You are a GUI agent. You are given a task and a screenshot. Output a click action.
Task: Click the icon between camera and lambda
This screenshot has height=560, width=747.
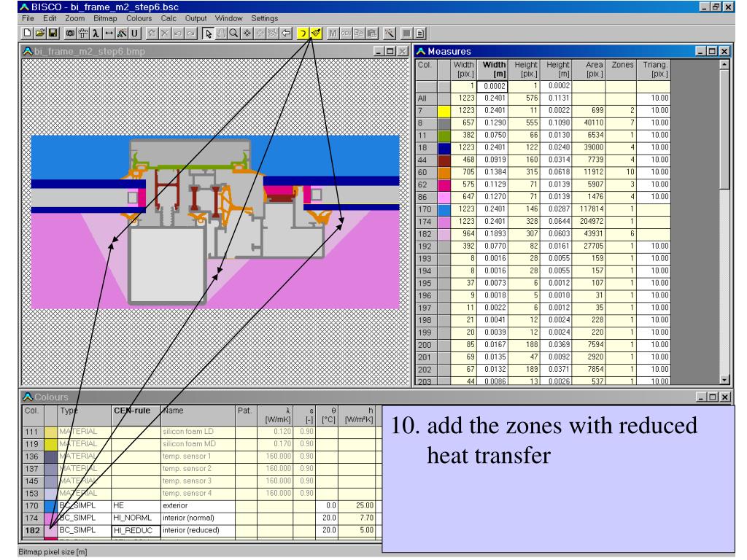point(83,34)
